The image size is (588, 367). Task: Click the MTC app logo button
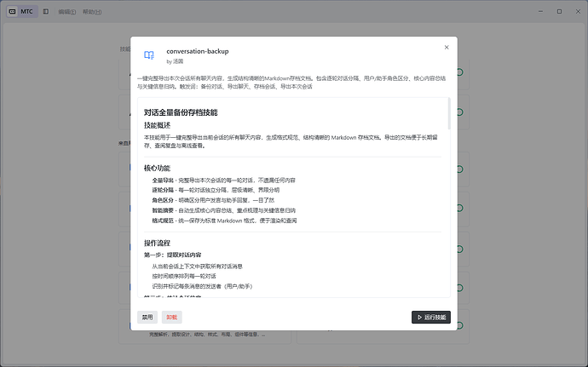pos(22,12)
